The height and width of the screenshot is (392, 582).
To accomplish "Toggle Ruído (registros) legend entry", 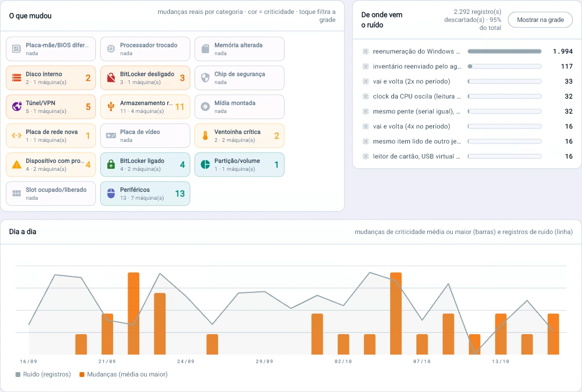I will pos(43,374).
